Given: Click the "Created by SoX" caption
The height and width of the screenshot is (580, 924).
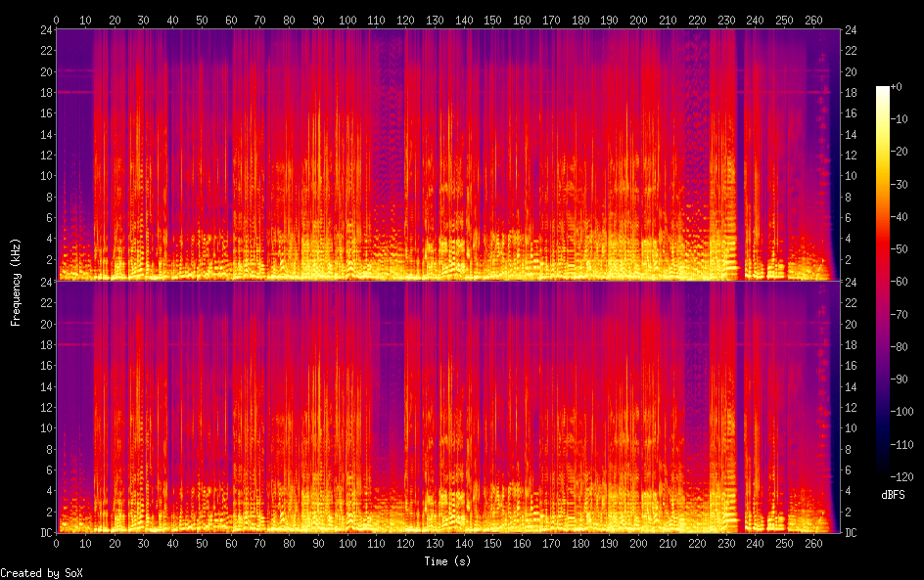Looking at the screenshot, I should 41,573.
